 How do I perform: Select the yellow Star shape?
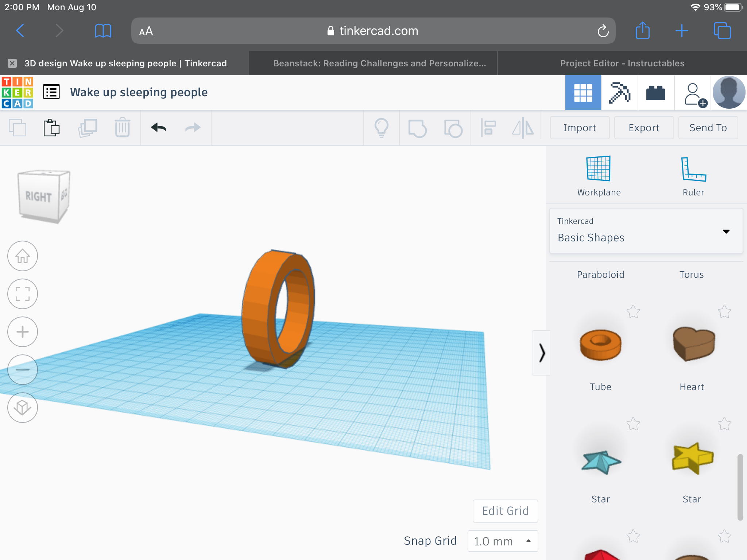[x=692, y=458]
